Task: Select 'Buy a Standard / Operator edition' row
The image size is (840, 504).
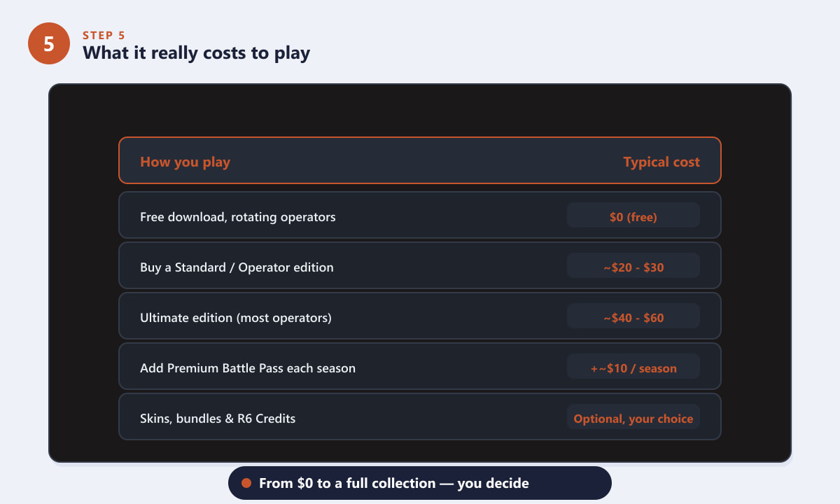Action: 420,265
